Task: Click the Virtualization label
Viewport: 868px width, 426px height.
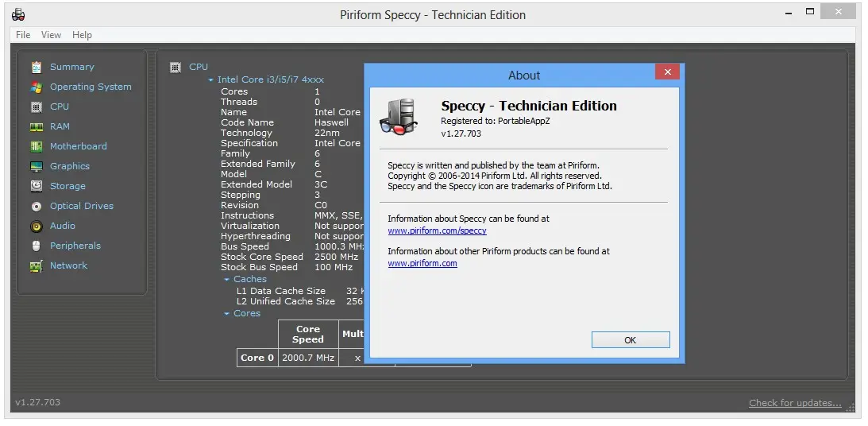Action: [250, 226]
